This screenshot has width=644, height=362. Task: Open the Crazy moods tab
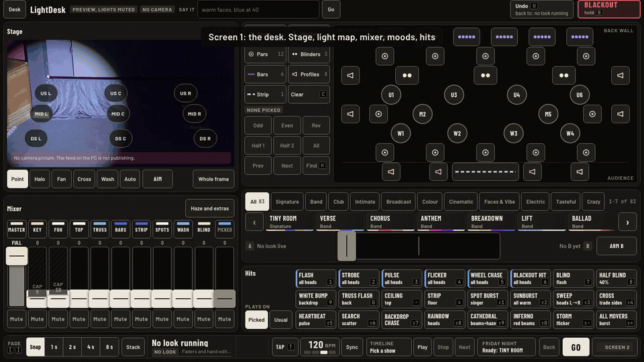click(x=594, y=202)
